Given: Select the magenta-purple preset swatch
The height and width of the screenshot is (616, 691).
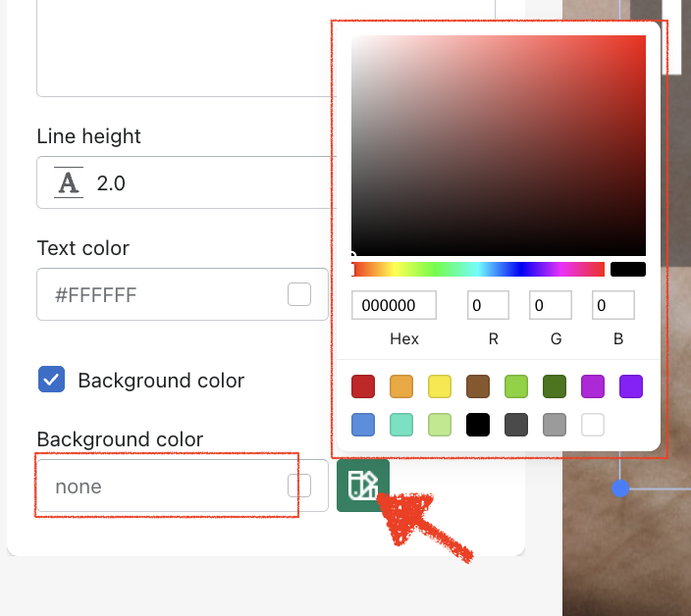Looking at the screenshot, I should (593, 386).
